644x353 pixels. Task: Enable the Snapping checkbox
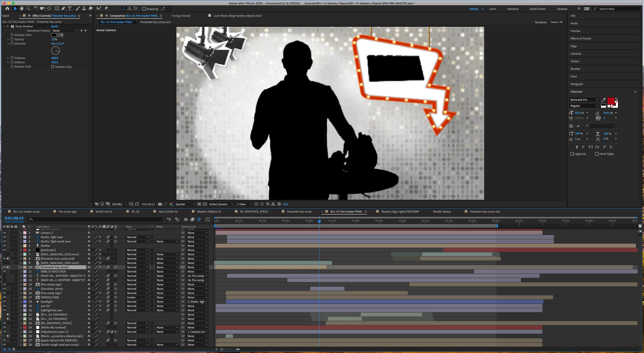[x=144, y=9]
